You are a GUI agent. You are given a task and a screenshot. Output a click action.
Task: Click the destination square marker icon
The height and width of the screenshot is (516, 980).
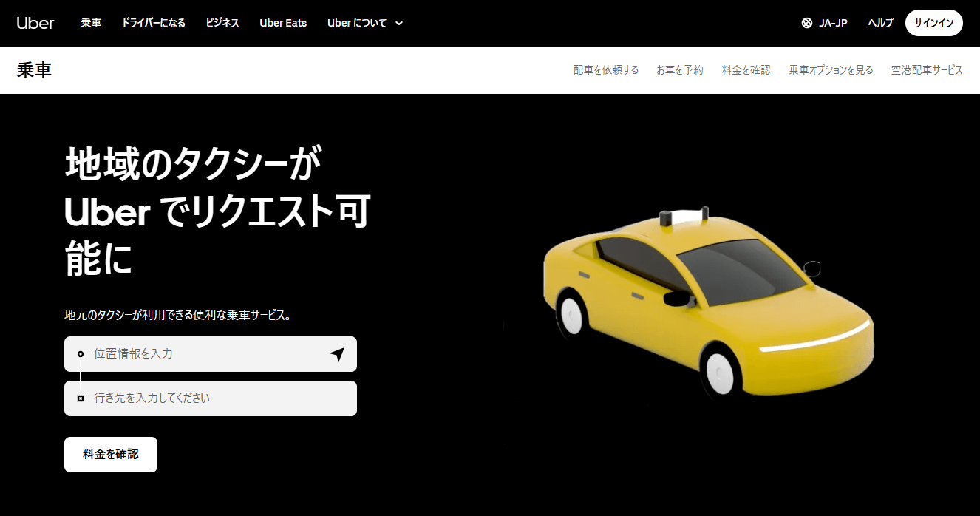coord(81,398)
